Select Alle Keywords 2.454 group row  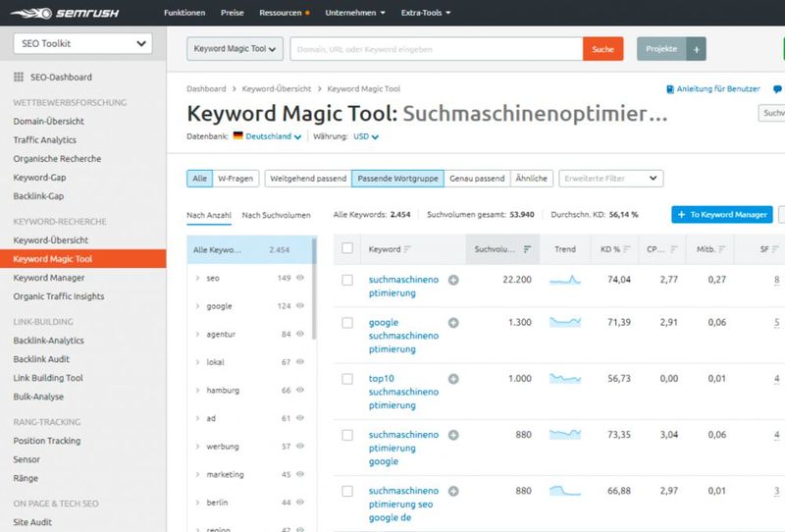tap(249, 249)
